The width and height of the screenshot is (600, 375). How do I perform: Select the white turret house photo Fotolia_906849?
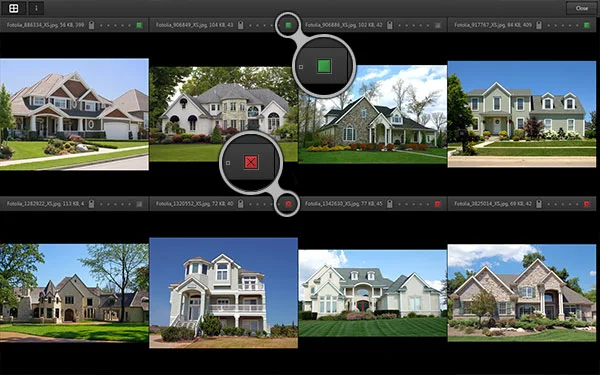(x=223, y=114)
